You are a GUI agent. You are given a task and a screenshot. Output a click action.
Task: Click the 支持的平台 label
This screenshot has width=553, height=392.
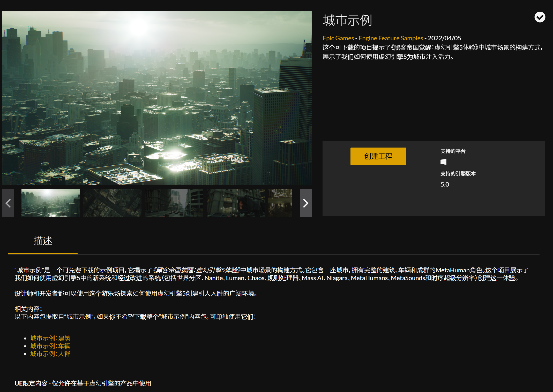pos(453,151)
